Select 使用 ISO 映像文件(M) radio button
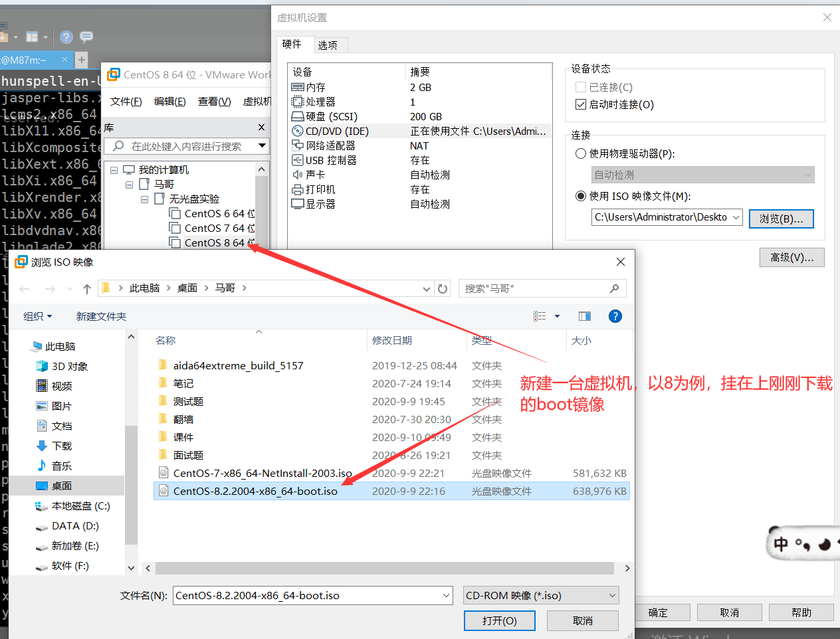840x639 pixels. pyautogui.click(x=581, y=196)
